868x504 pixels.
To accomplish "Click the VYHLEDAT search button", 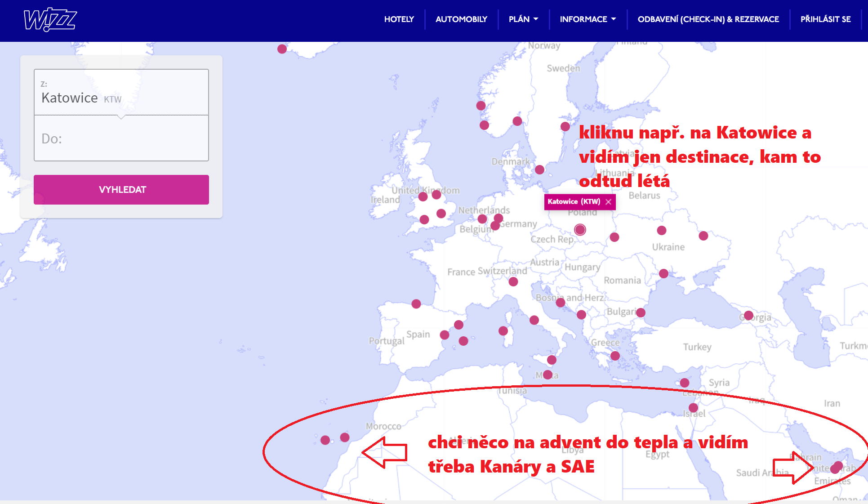I will (x=121, y=190).
